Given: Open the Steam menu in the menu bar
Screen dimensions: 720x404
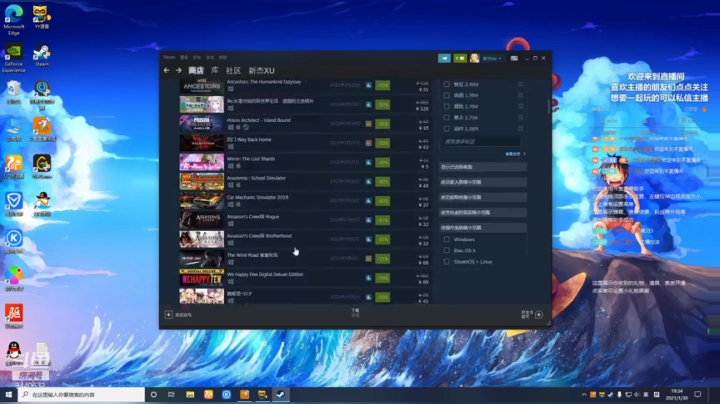Looking at the screenshot, I should [169, 57].
